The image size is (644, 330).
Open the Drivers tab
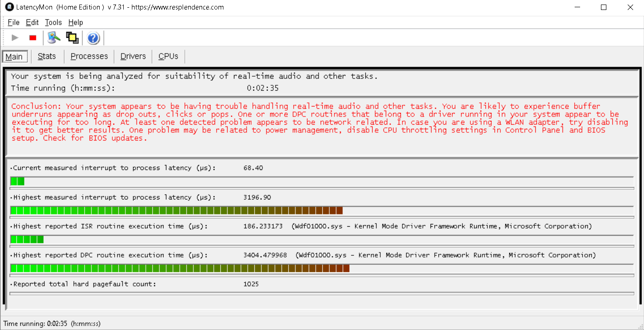(133, 56)
